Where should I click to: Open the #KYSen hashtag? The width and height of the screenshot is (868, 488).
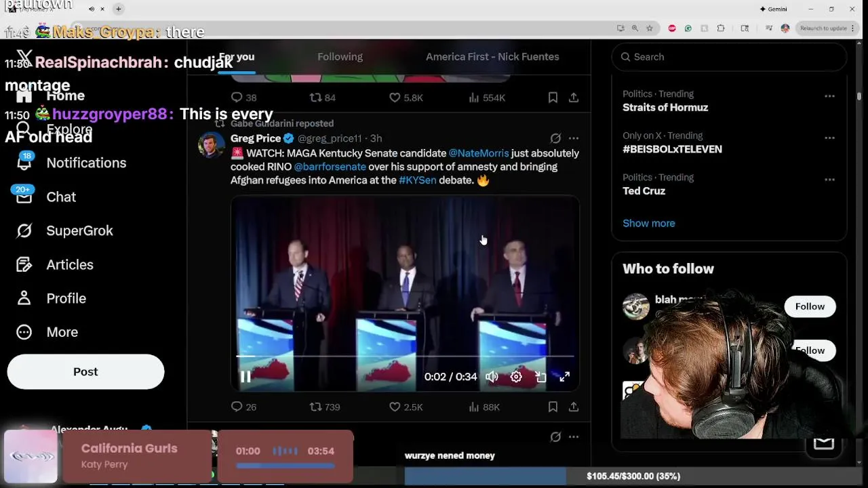pyautogui.click(x=417, y=180)
